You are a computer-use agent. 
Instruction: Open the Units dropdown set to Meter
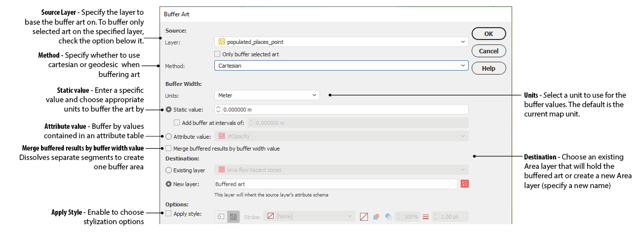pyautogui.click(x=267, y=95)
